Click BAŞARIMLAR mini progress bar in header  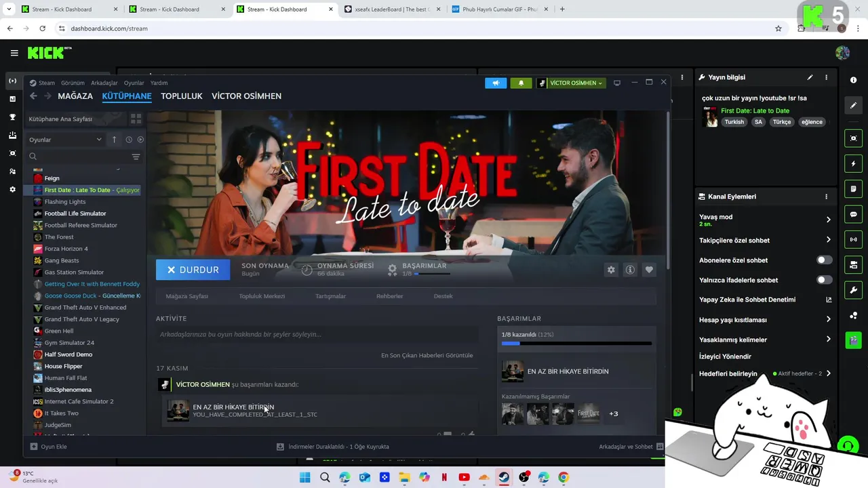point(432,274)
